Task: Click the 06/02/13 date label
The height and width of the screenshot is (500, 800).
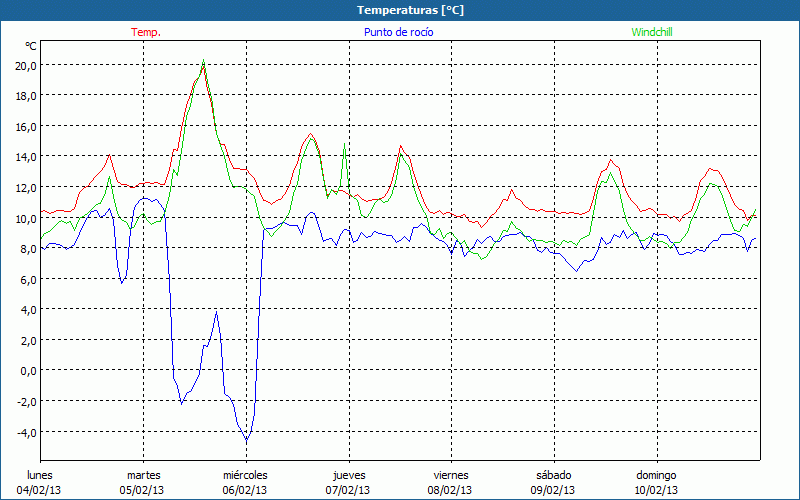Action: (245, 490)
